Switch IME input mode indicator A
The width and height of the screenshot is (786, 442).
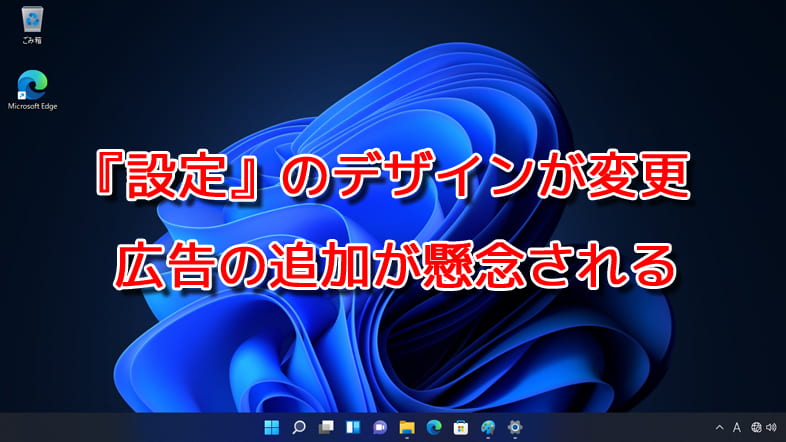(736, 427)
